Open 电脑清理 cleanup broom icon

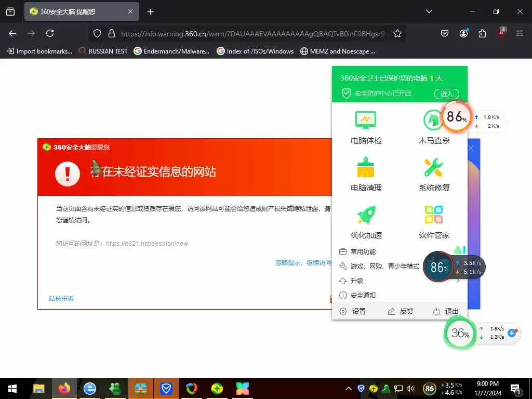pyautogui.click(x=366, y=175)
